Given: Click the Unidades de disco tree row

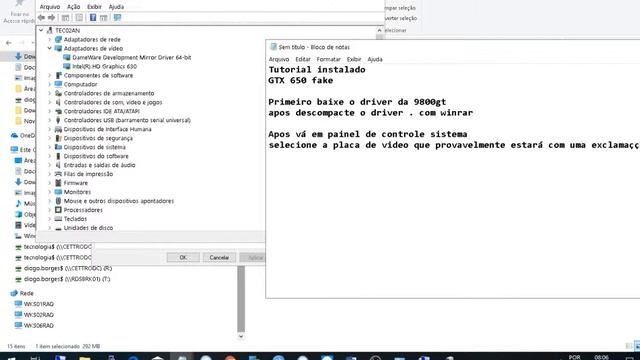Looking at the screenshot, I should click(x=88, y=228).
